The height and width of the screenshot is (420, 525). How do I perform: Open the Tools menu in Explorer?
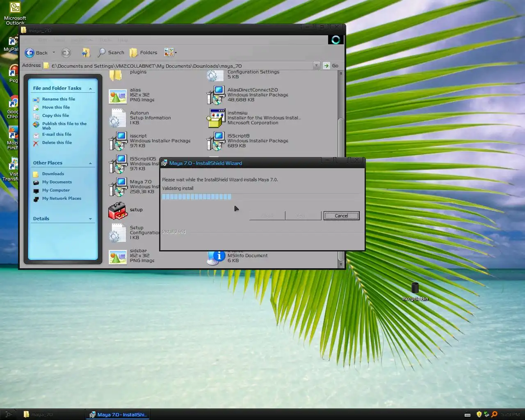point(105,40)
